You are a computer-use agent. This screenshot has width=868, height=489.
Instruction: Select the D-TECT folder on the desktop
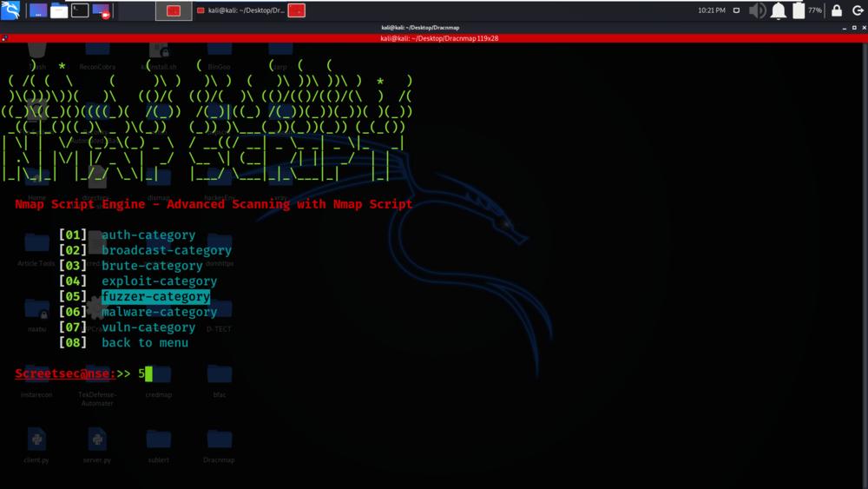coord(220,315)
